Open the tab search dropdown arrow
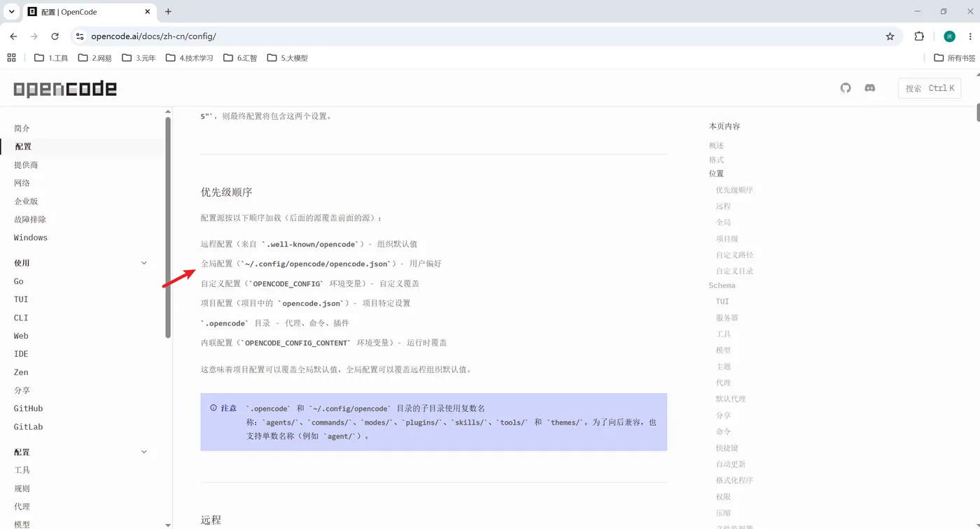Image resolution: width=980 pixels, height=529 pixels. point(12,12)
